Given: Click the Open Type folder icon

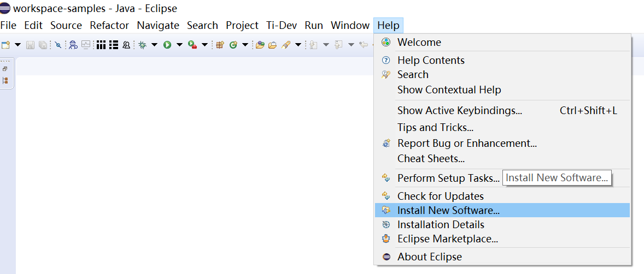Looking at the screenshot, I should [260, 45].
